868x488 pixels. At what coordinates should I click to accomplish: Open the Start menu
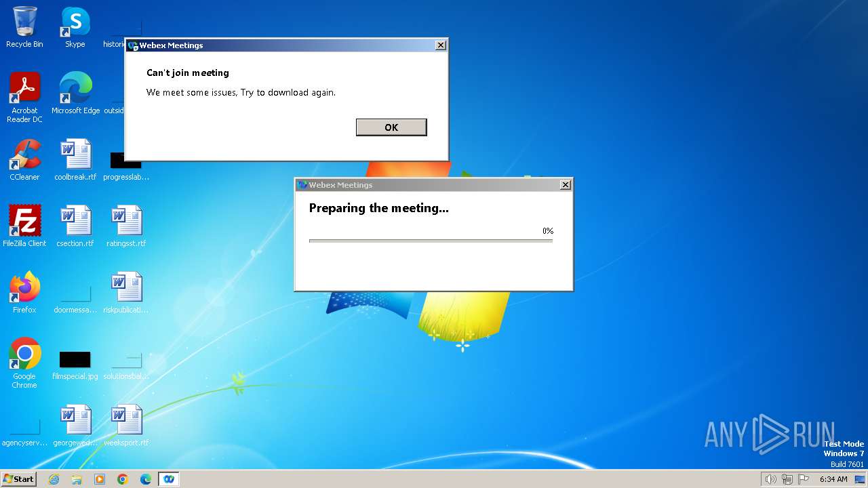coord(19,479)
